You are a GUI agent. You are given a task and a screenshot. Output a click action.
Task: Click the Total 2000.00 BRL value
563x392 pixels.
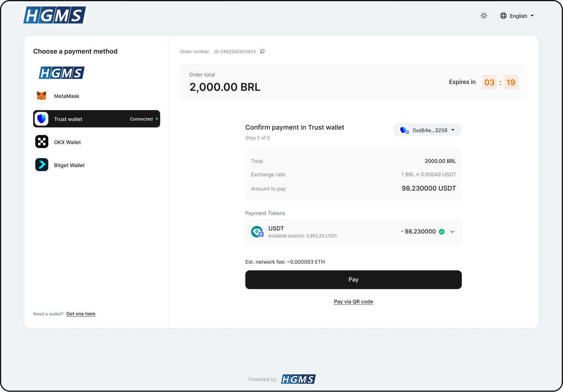440,161
